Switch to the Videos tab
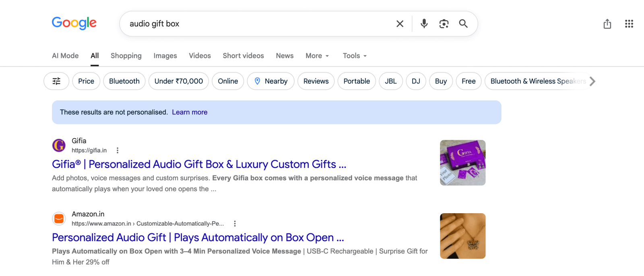The height and width of the screenshot is (276, 644). 200,56
